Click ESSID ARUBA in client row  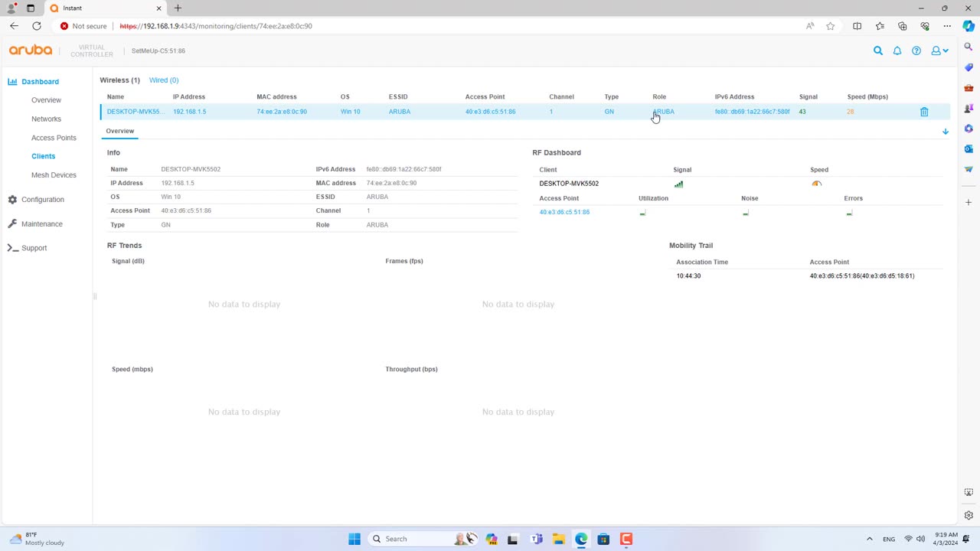(x=400, y=112)
